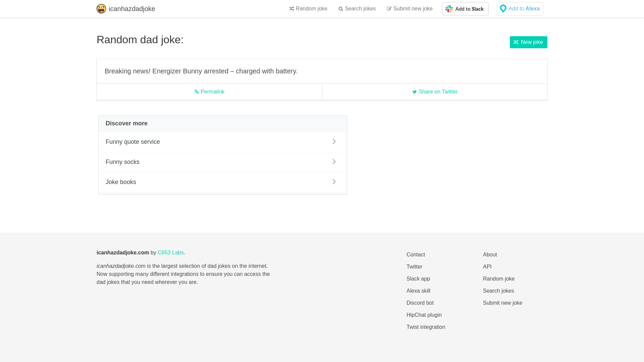The width and height of the screenshot is (644, 362).
Task: Click the Add to Slack button
Action: (465, 9)
